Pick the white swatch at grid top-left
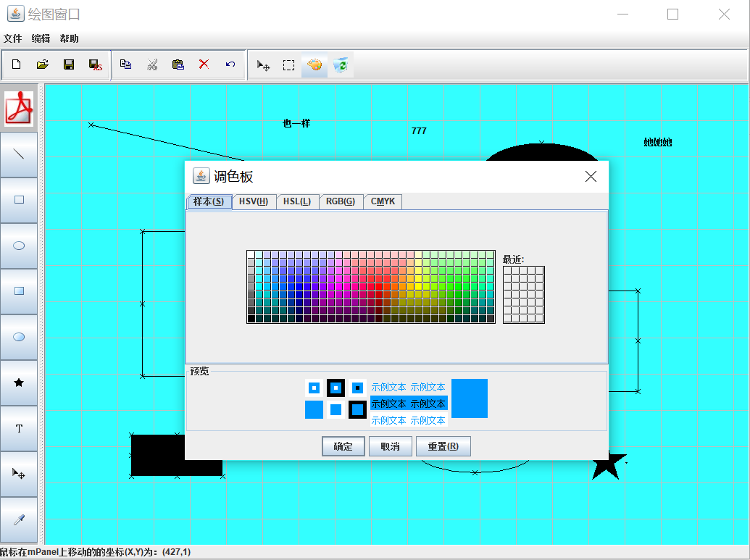Image resolution: width=750 pixels, height=560 pixels. (x=251, y=255)
